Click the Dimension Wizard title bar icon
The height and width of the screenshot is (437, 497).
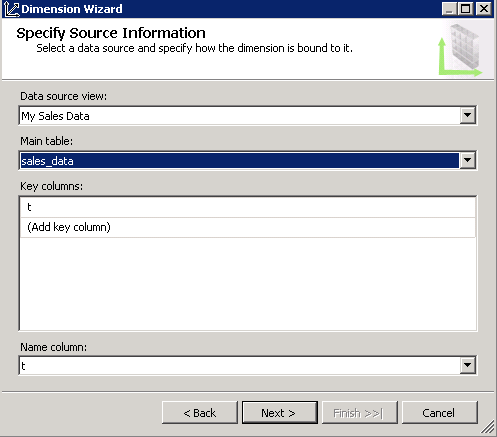[x=11, y=9]
